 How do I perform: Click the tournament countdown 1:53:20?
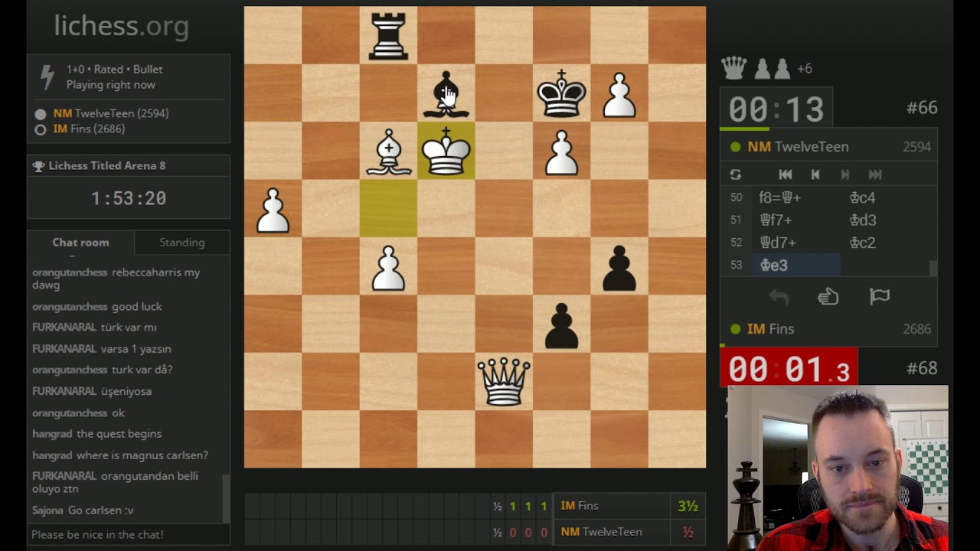(129, 199)
